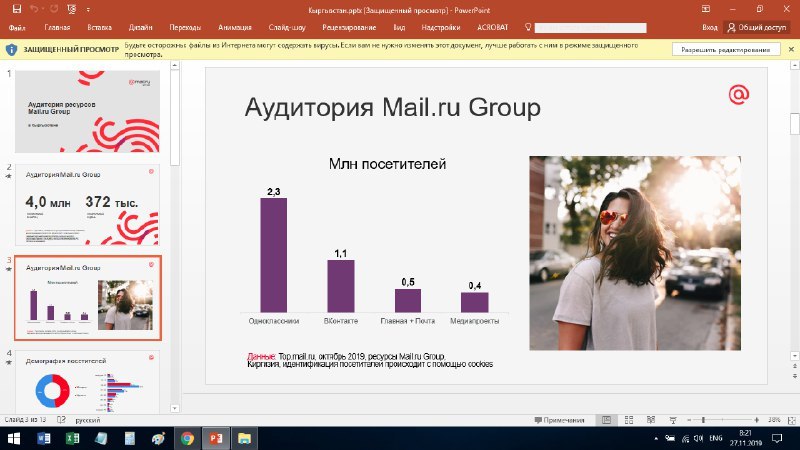Viewport: 800px width, 450px height.
Task: Open the Дизайн tab
Action: click(141, 28)
